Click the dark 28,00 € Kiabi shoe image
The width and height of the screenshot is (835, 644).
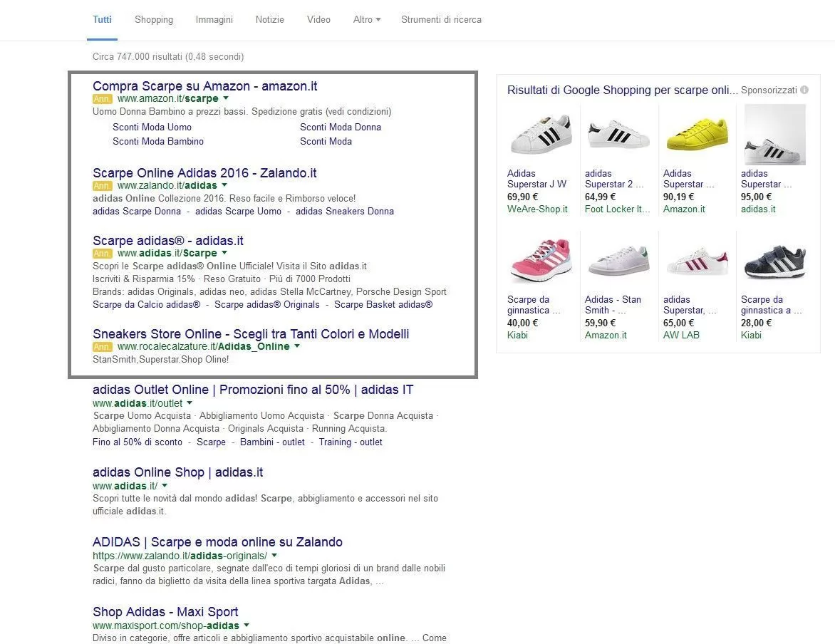click(775, 261)
